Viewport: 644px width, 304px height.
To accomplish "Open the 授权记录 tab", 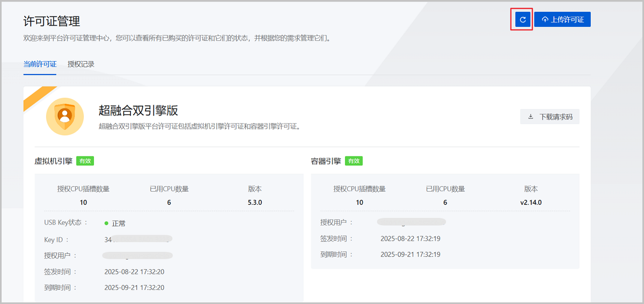I will coord(81,64).
